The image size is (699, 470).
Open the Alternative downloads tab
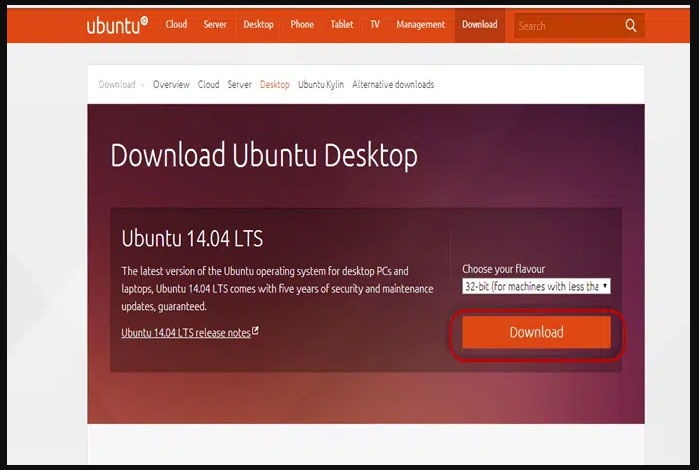[x=393, y=84]
